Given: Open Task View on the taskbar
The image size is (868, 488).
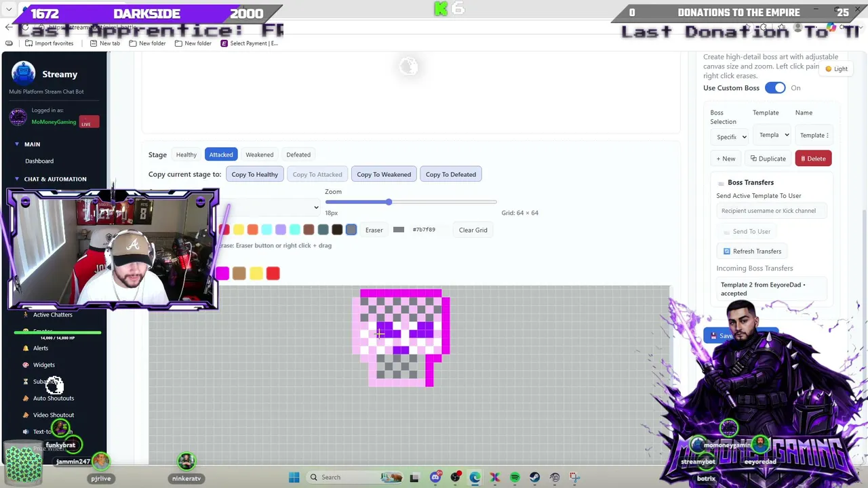Looking at the screenshot, I should point(414,477).
